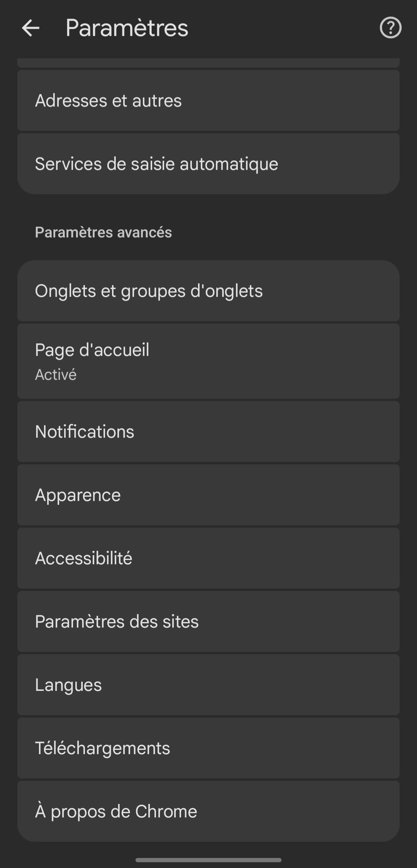Tap the home gesture bar at the bottom
The width and height of the screenshot is (417, 868).
point(208,860)
